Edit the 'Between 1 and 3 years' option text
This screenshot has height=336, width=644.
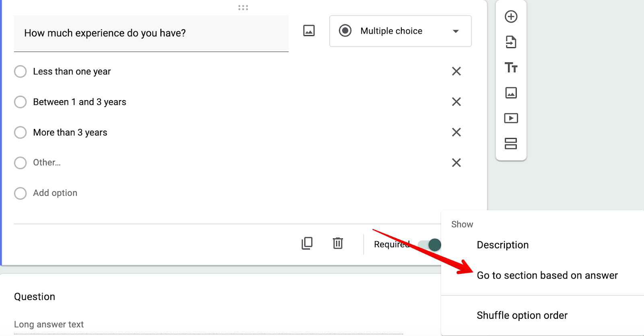coord(80,102)
